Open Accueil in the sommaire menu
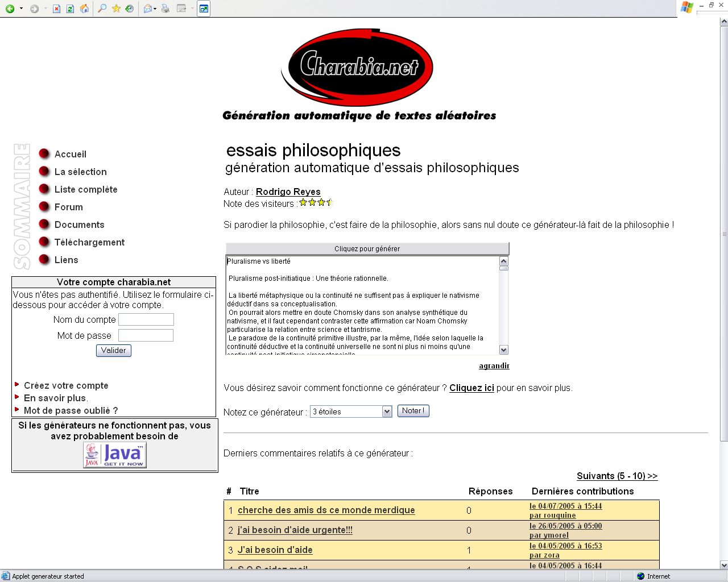 (x=71, y=154)
